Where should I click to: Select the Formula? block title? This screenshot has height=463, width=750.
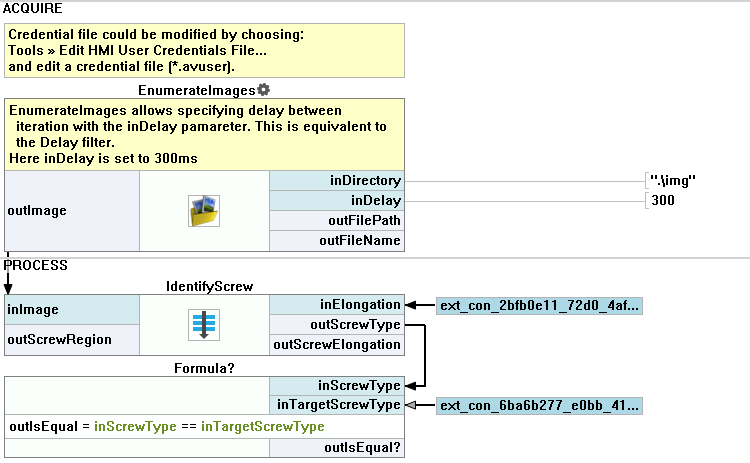[204, 368]
